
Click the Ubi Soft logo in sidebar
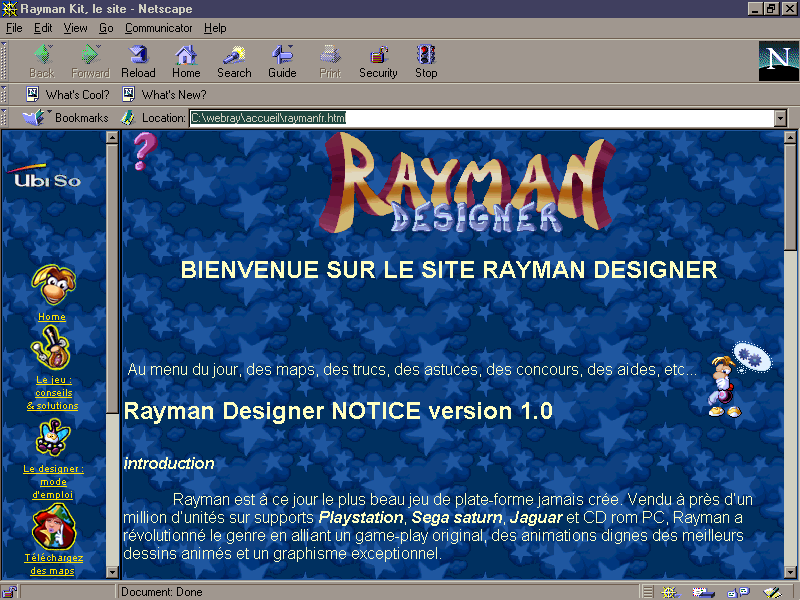coord(45,177)
